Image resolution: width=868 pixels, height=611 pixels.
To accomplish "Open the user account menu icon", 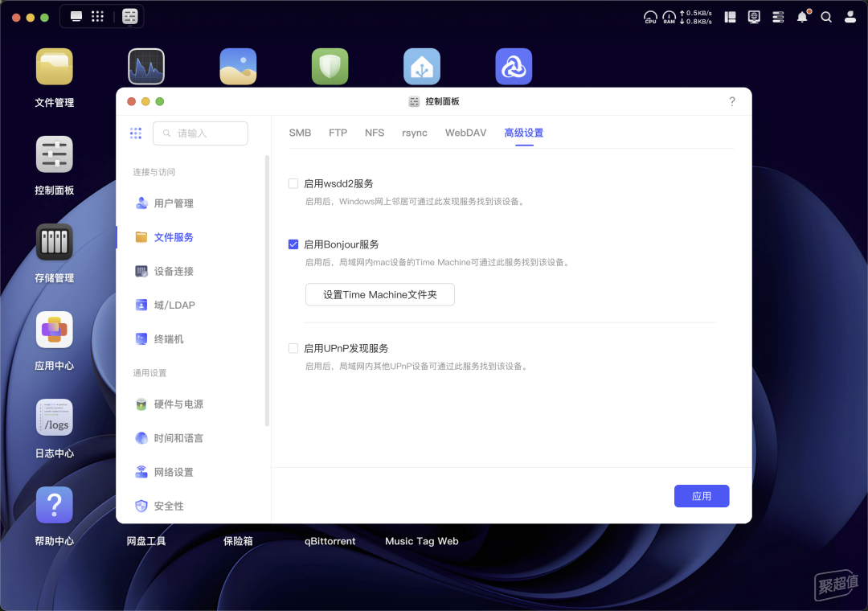I will 850,17.
